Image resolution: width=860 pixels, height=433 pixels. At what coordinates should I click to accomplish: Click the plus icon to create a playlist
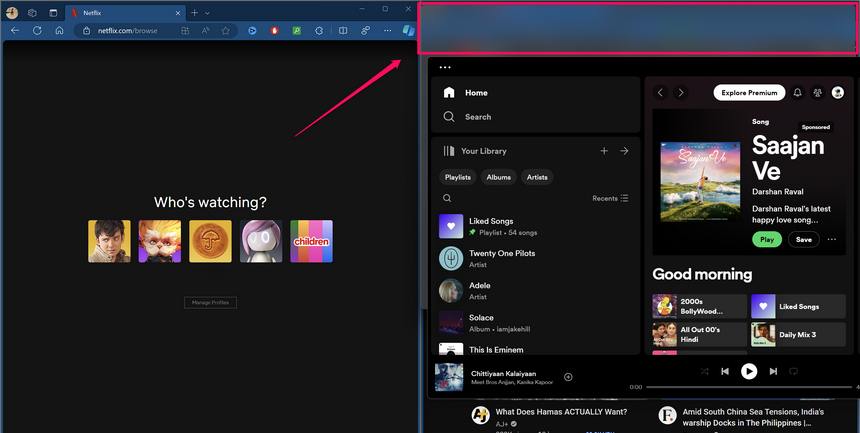604,151
